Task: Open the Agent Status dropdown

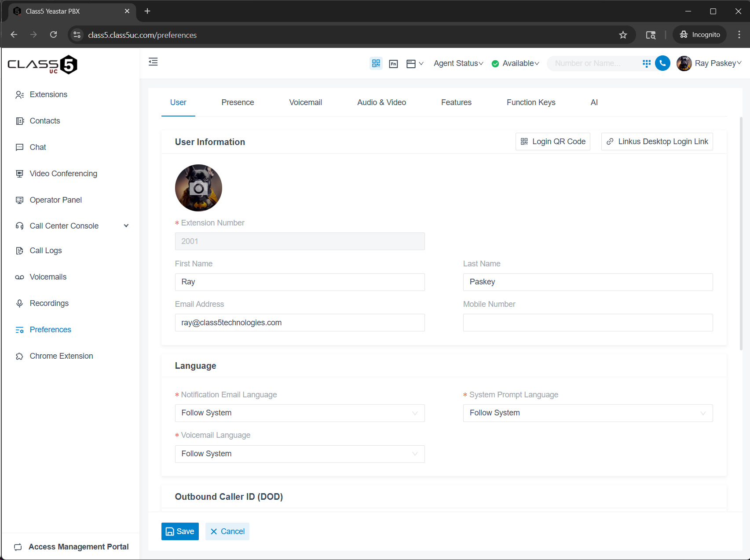Action: coord(458,63)
